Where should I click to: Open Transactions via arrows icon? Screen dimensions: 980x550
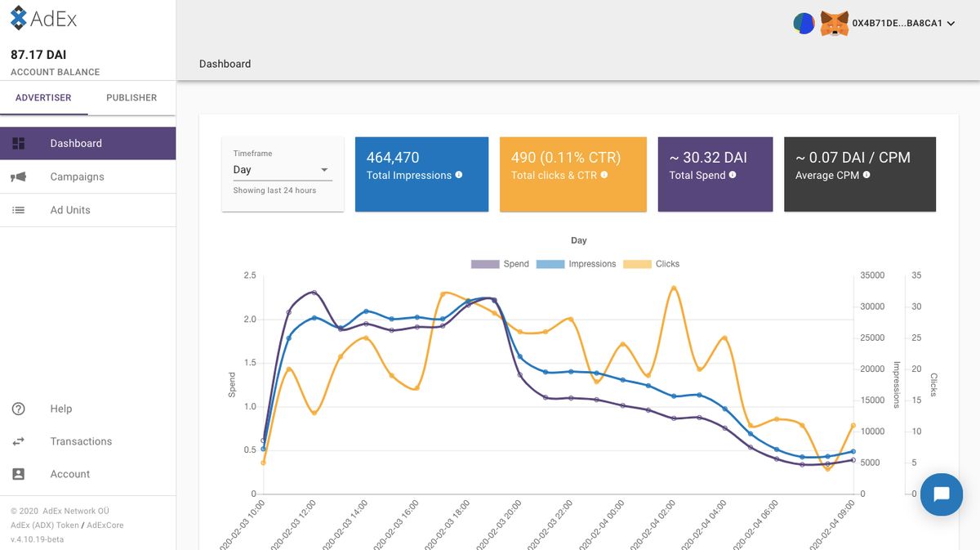click(18, 441)
